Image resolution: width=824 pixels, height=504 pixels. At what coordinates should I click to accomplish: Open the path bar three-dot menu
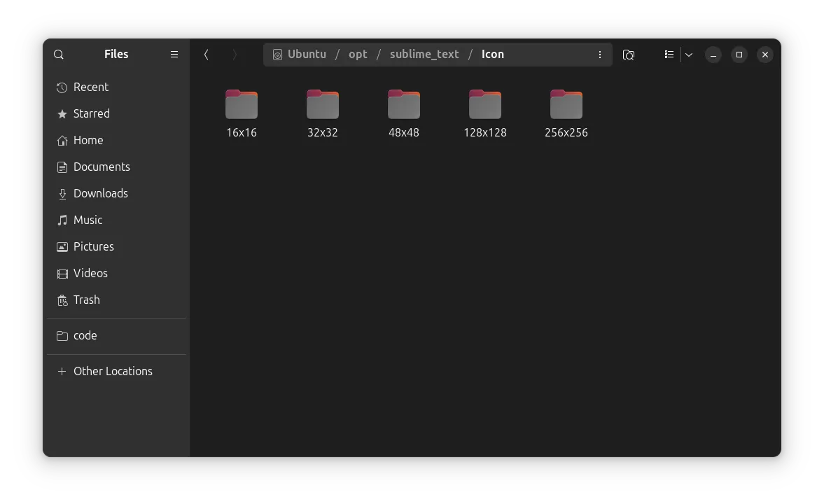(x=599, y=54)
